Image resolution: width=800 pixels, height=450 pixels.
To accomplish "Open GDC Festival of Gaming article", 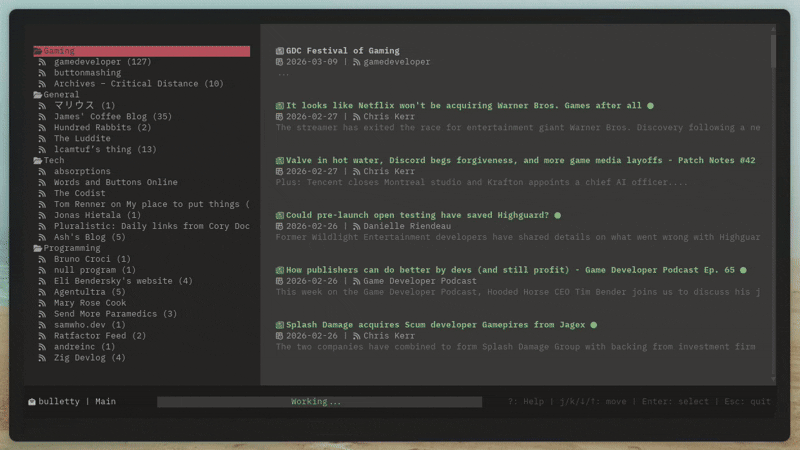I will [343, 51].
